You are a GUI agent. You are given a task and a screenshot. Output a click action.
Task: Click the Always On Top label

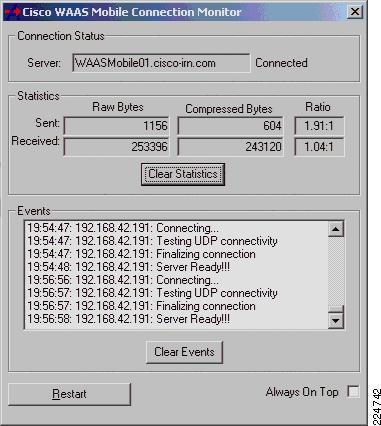(x=302, y=392)
